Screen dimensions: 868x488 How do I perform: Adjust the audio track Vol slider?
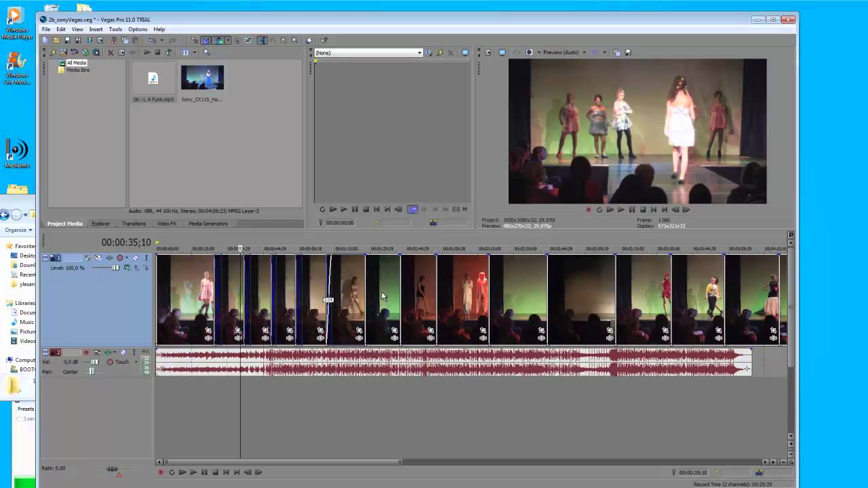[x=94, y=362]
